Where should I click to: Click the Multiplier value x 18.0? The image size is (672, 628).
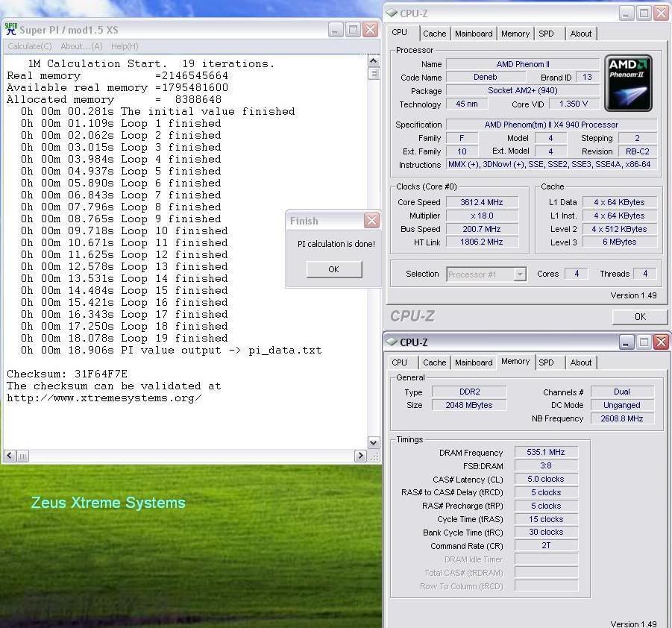[x=482, y=216]
